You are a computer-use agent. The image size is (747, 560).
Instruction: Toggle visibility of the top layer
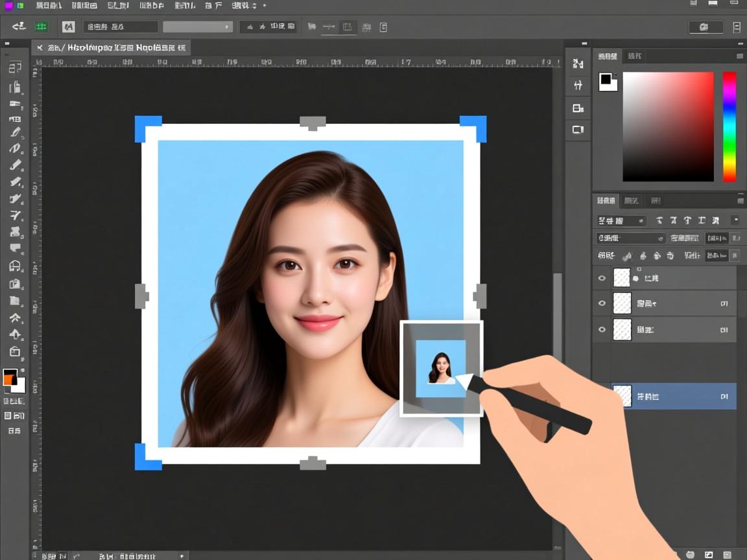(602, 277)
